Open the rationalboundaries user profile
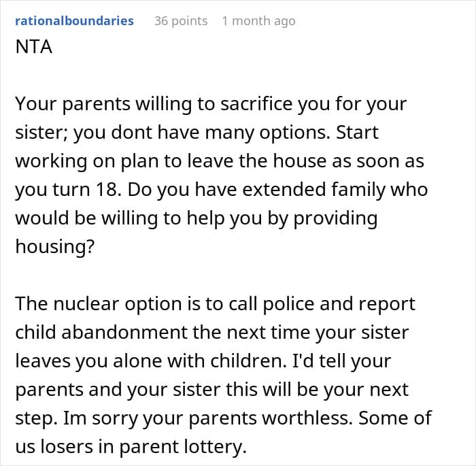This screenshot has width=476, height=466. click(74, 20)
